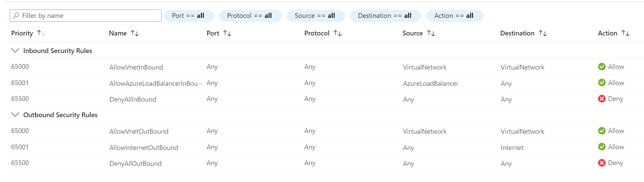The image size is (644, 182).
Task: Open the AllowInternetOutBound rule
Action: coord(143,148)
